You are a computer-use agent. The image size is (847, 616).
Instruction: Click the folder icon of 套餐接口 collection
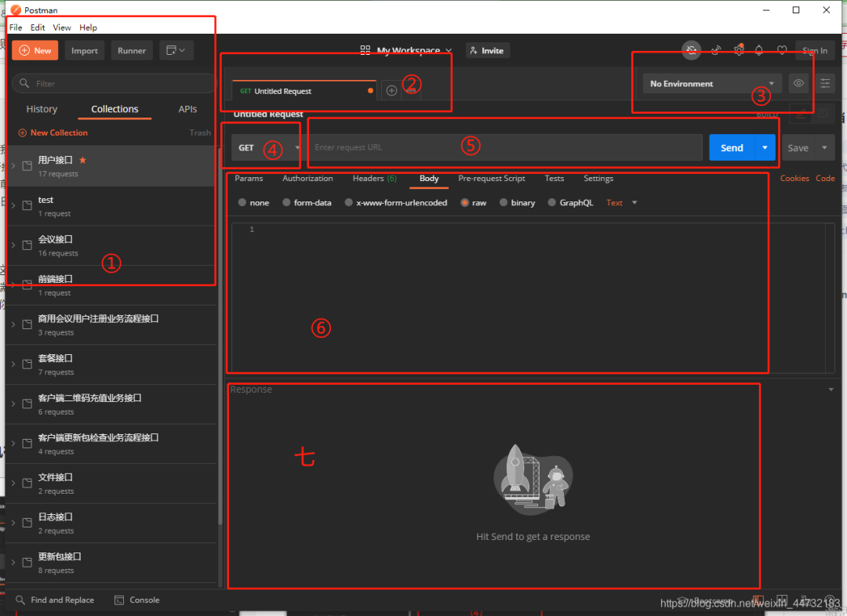tap(27, 364)
